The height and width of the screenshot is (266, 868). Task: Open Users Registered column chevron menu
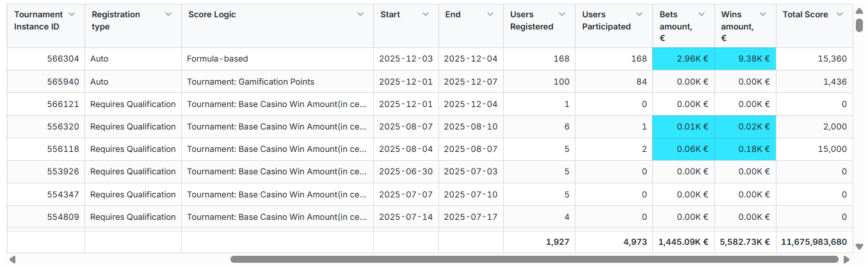[x=562, y=14]
